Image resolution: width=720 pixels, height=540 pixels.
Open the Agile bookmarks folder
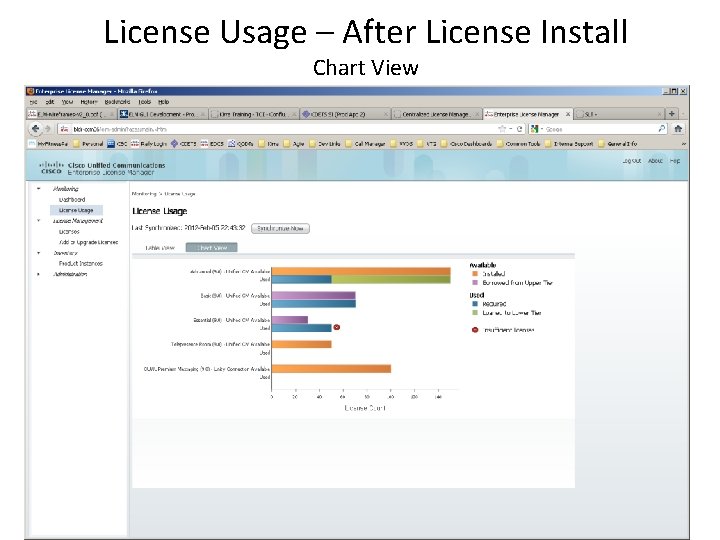(x=294, y=144)
